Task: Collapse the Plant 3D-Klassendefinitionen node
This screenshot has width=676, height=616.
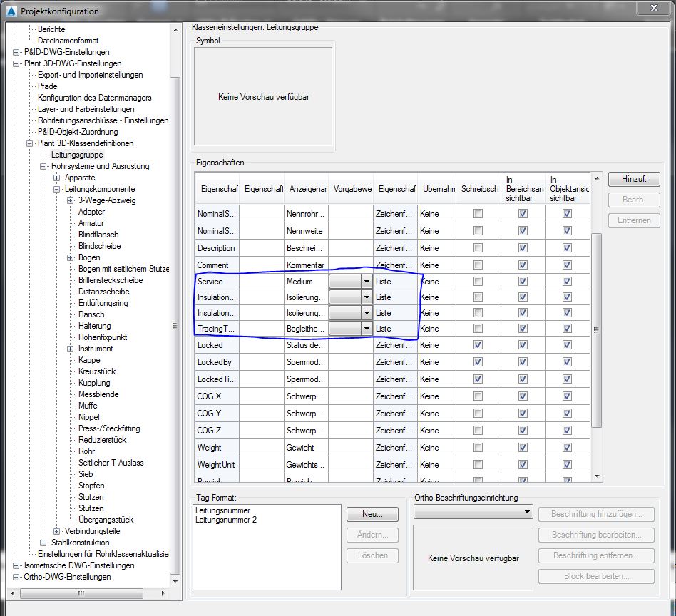Action: [30, 143]
